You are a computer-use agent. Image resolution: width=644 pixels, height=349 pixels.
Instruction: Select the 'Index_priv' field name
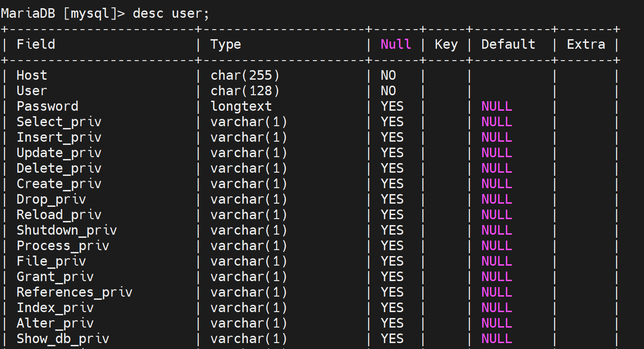coord(55,308)
